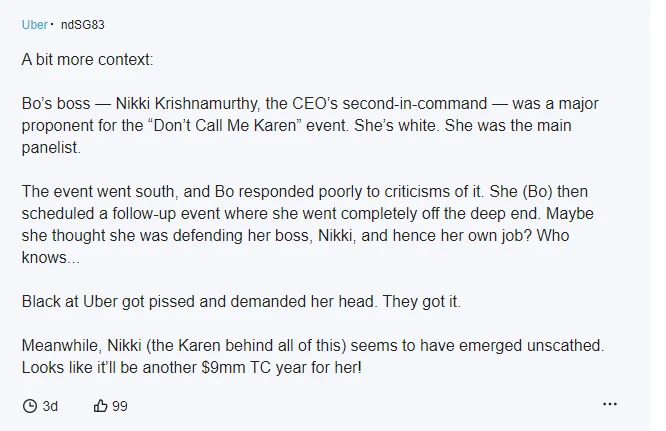View profile of user ndSG83
This screenshot has height=431, width=666.
click(x=82, y=25)
